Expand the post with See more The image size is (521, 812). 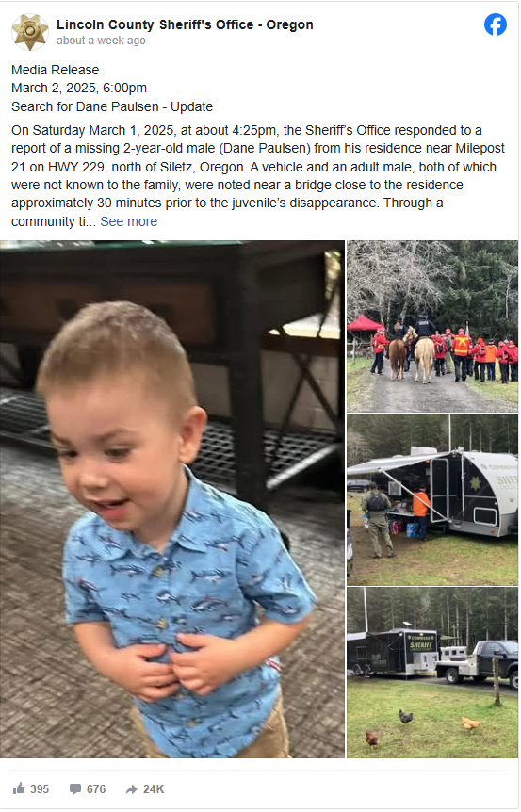click(x=128, y=221)
